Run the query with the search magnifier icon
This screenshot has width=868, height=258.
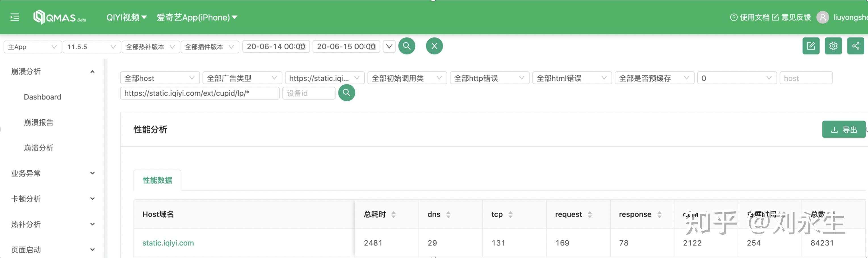pyautogui.click(x=407, y=46)
